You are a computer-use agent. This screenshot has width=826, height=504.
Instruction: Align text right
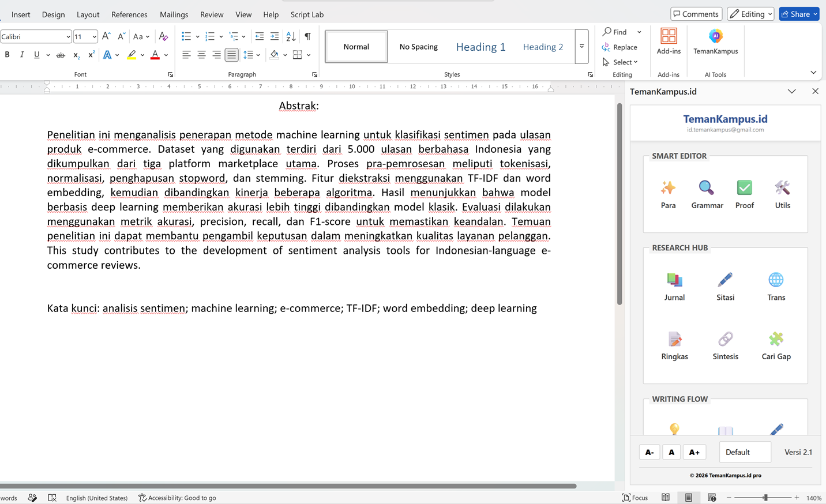[x=216, y=55]
